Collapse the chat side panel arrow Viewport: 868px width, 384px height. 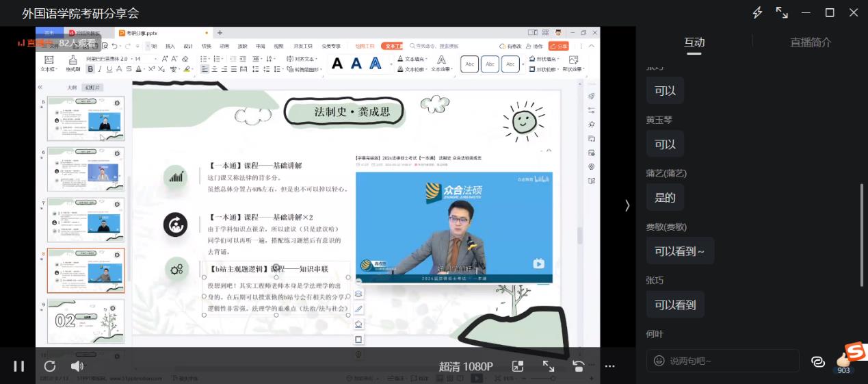(x=627, y=205)
